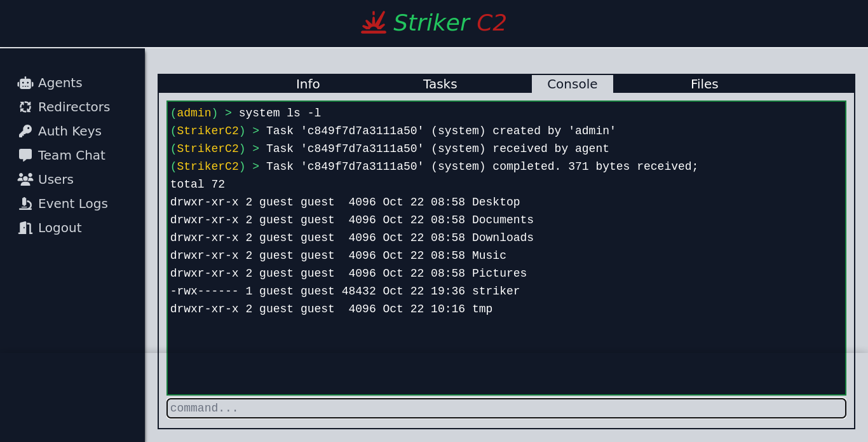The width and height of the screenshot is (868, 442).
Task: Open Auth Keys page
Action: pos(70,131)
